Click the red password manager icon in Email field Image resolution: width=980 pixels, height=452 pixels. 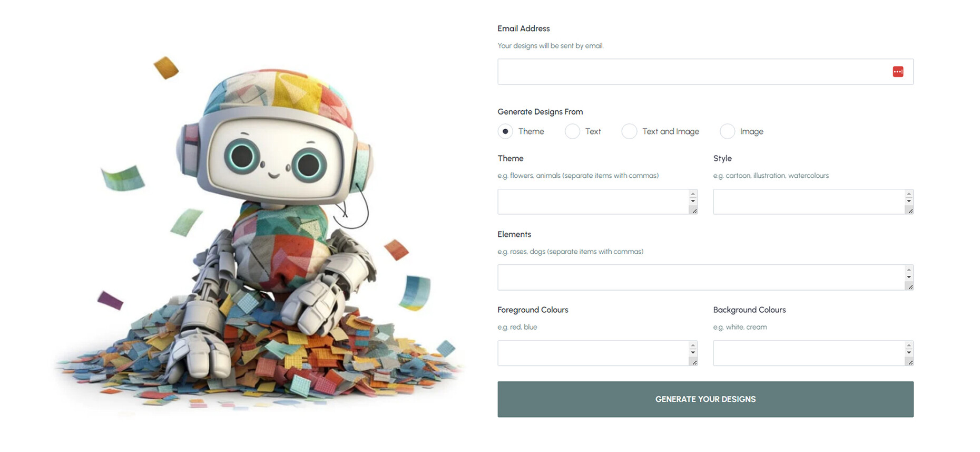pos(898,72)
